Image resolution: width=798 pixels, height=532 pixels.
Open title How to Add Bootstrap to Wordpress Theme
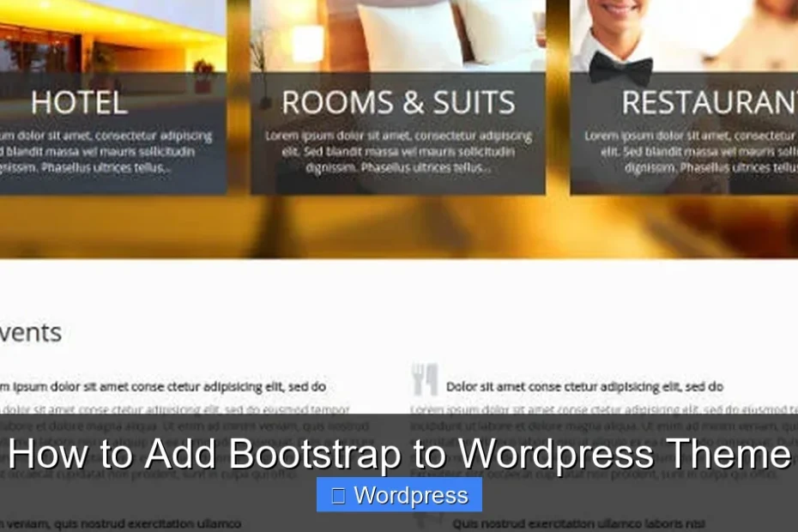point(399,453)
